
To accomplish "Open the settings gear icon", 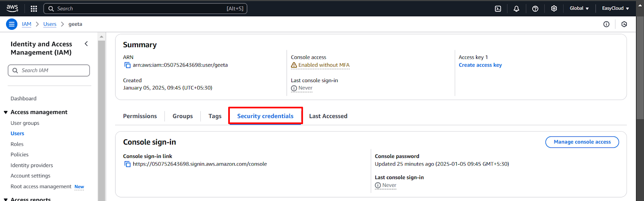I will click(x=554, y=8).
